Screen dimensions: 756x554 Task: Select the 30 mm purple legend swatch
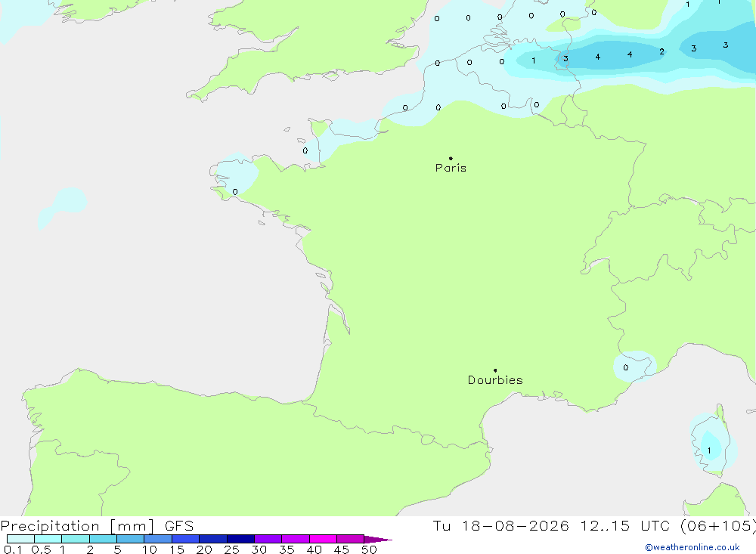[x=268, y=539]
